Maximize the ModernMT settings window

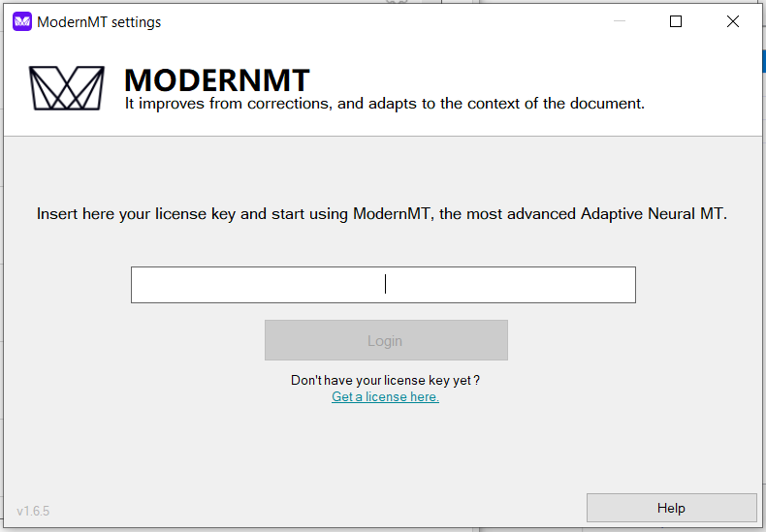[x=676, y=21]
